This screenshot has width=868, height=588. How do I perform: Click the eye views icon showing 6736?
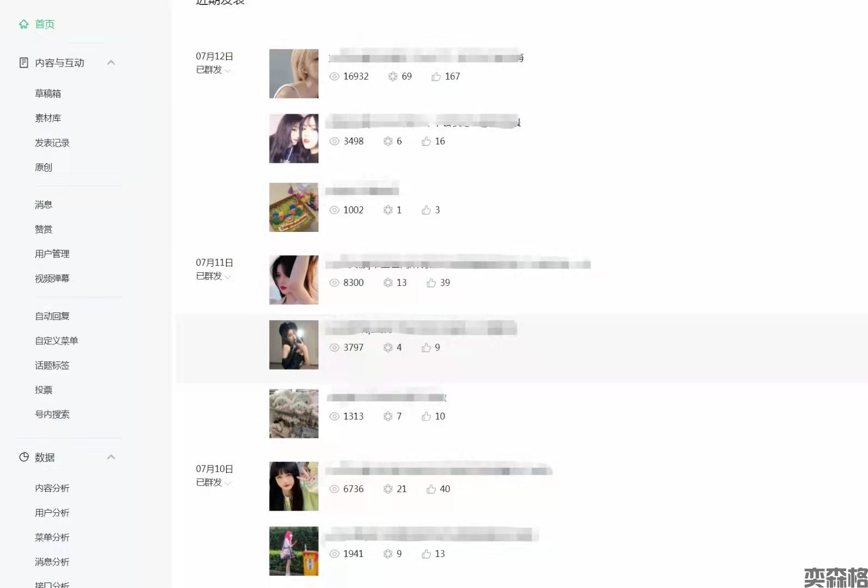click(335, 489)
